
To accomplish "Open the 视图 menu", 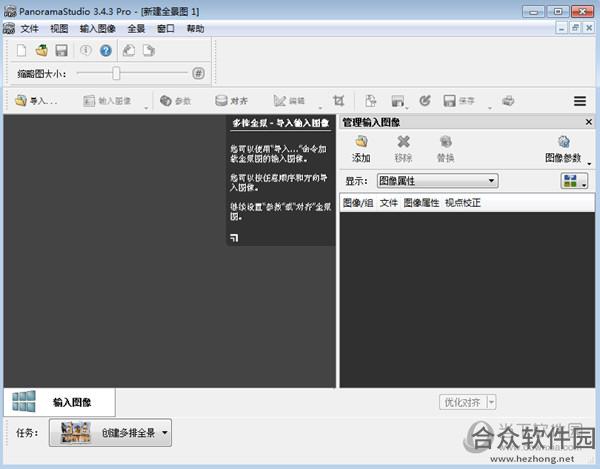I will (59, 29).
